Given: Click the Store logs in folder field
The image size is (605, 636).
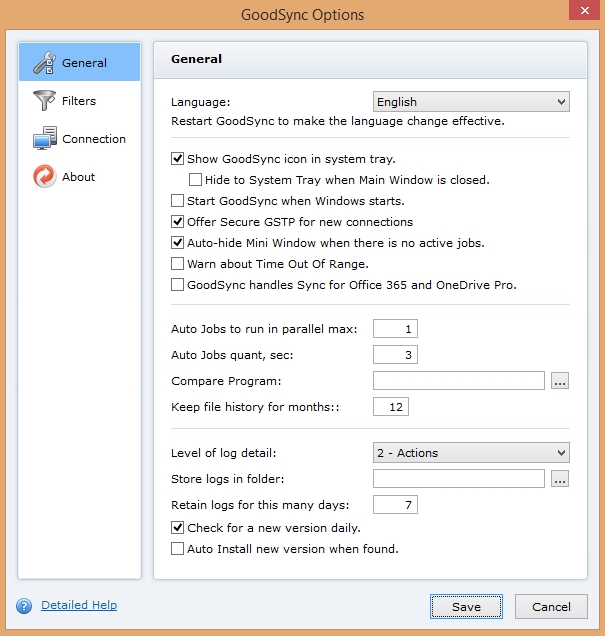Looking at the screenshot, I should (459, 479).
